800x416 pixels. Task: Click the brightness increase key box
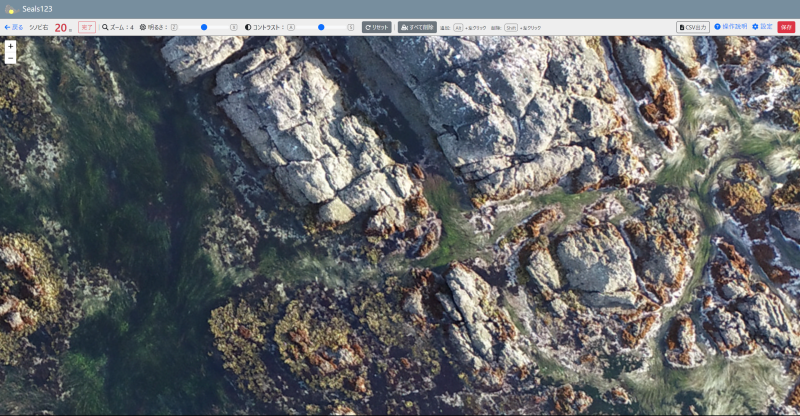(234, 28)
